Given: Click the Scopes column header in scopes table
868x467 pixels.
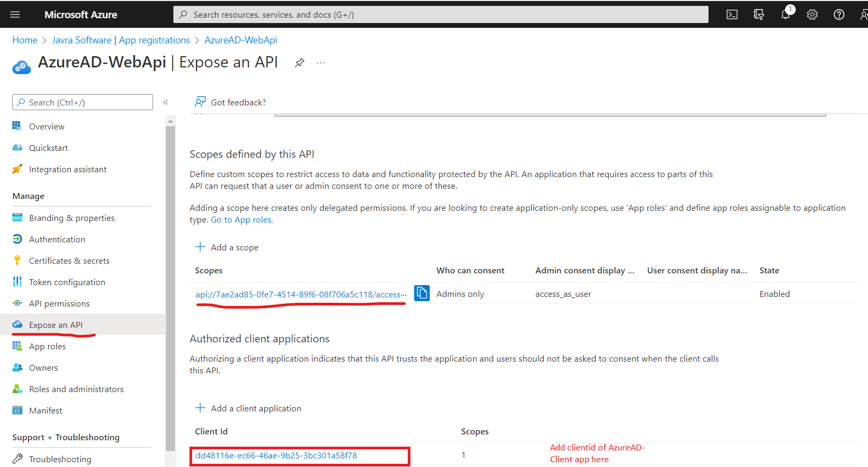Looking at the screenshot, I should [209, 271].
